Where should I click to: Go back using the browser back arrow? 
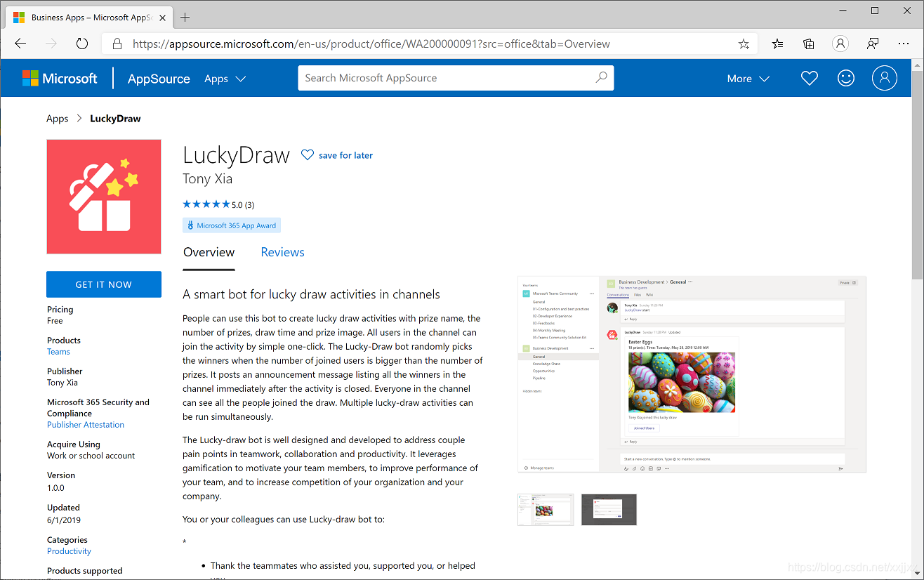20,44
